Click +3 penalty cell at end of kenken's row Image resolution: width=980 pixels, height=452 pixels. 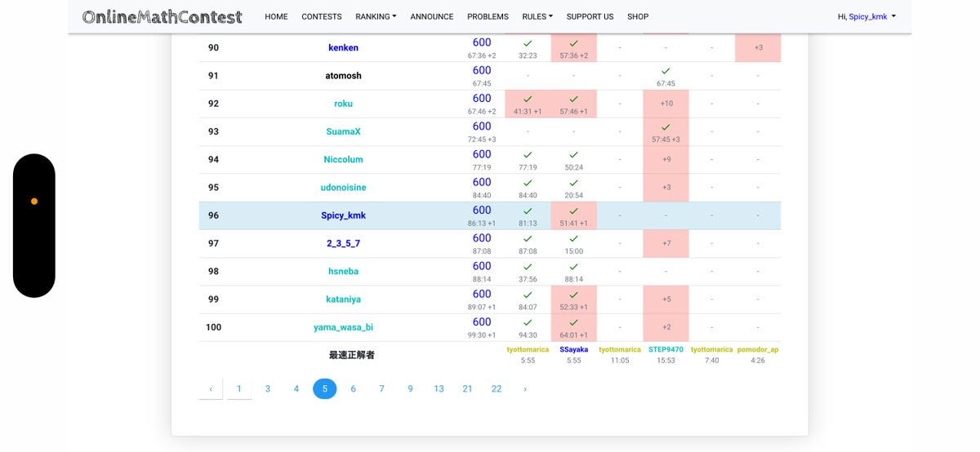[x=759, y=47]
